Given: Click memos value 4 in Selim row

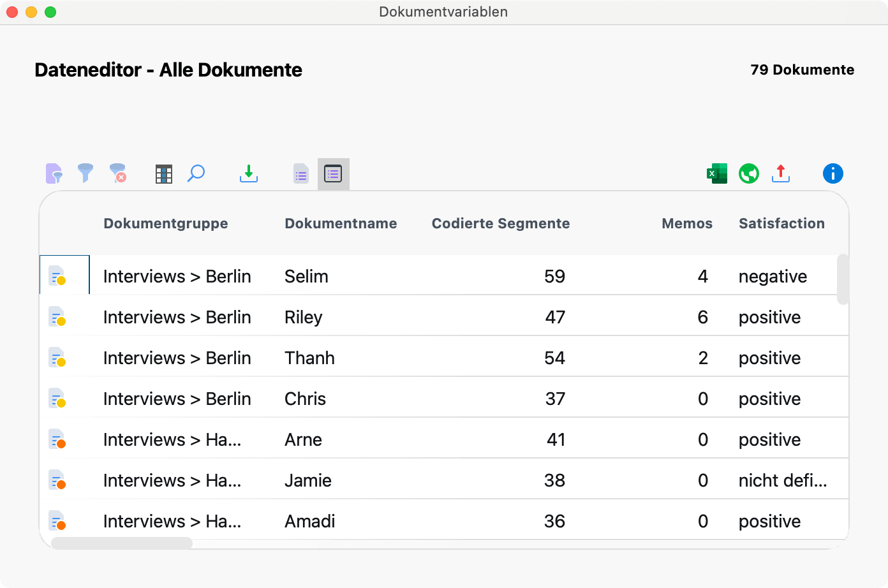Looking at the screenshot, I should 703,276.
